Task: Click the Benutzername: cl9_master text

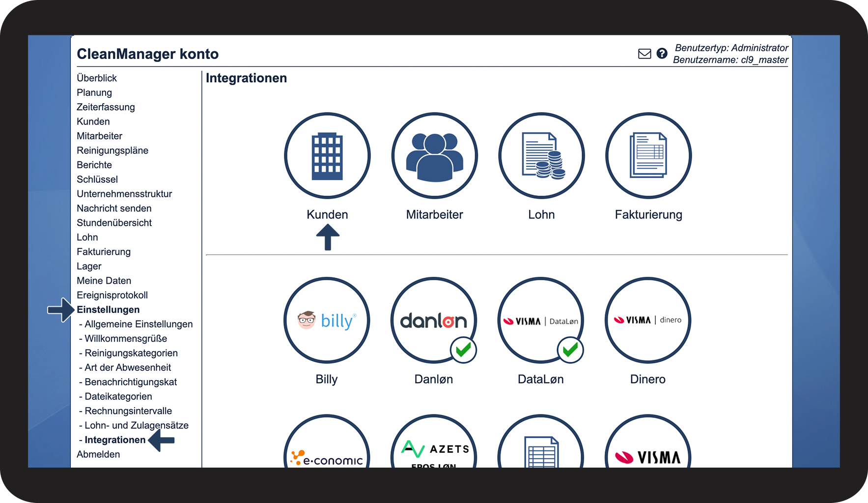Action: 730,60
